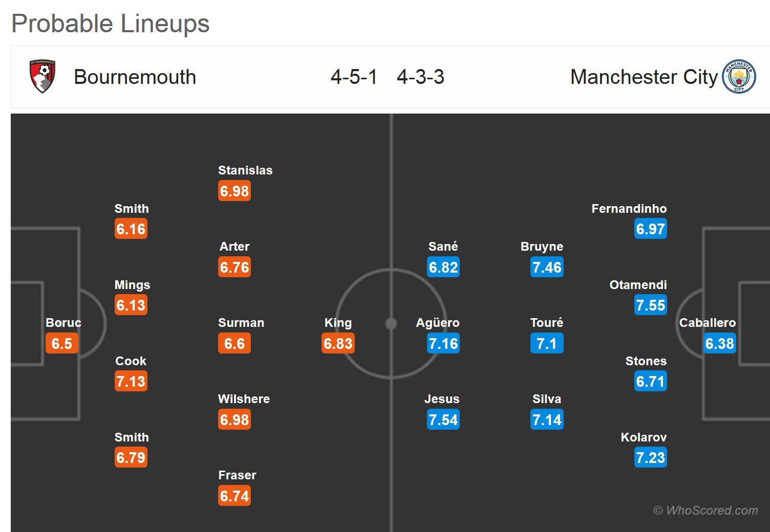Click Boruc's 6.5 goalkeeper rating

click(62, 343)
